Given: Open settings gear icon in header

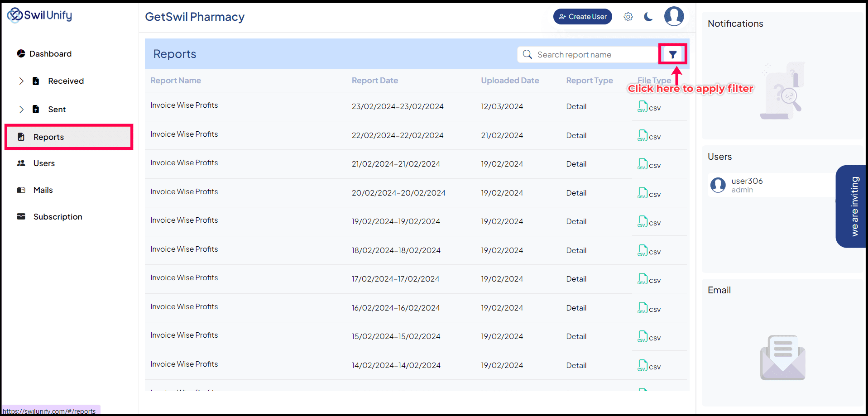Looking at the screenshot, I should point(628,17).
